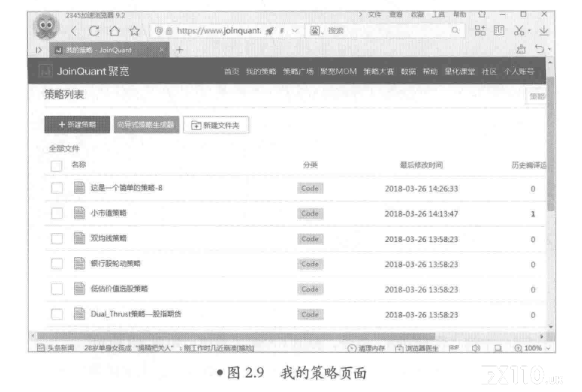
Task: Click the undo closed tab icon
Action: 540,49
